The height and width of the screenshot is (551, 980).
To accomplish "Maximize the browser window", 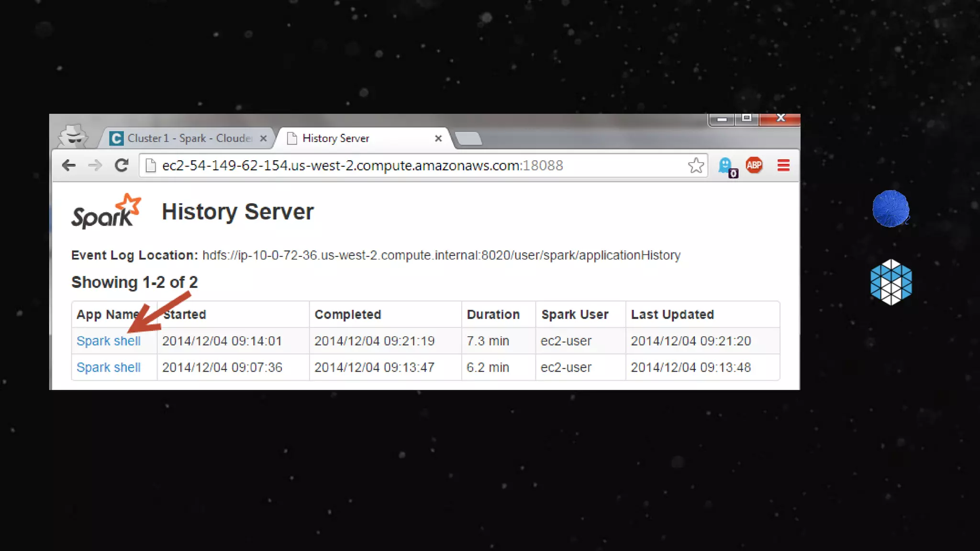I will (x=746, y=118).
